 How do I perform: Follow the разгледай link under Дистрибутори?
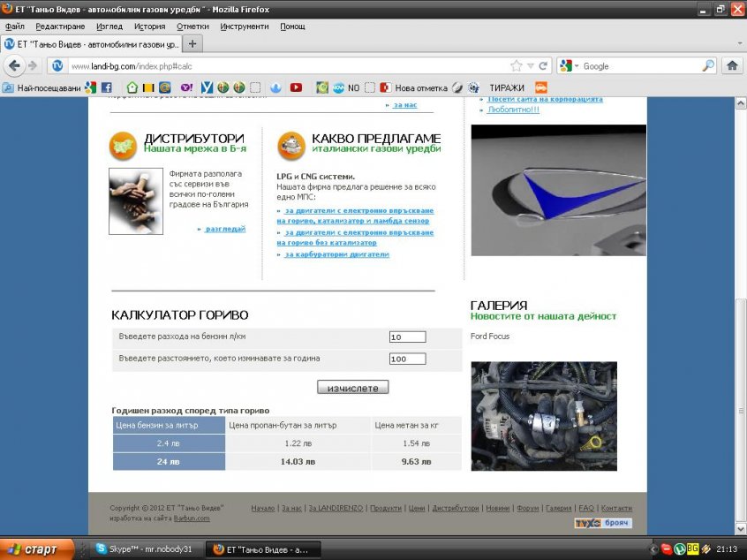[x=225, y=229]
